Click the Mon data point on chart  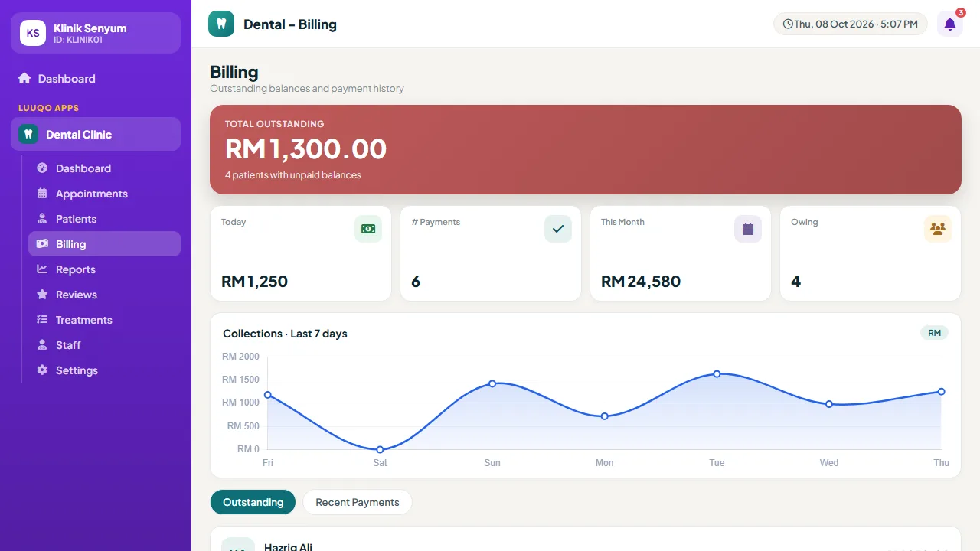point(605,416)
